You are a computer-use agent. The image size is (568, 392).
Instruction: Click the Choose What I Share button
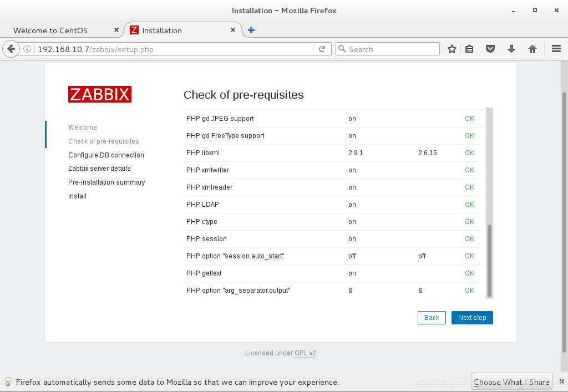[x=511, y=381]
